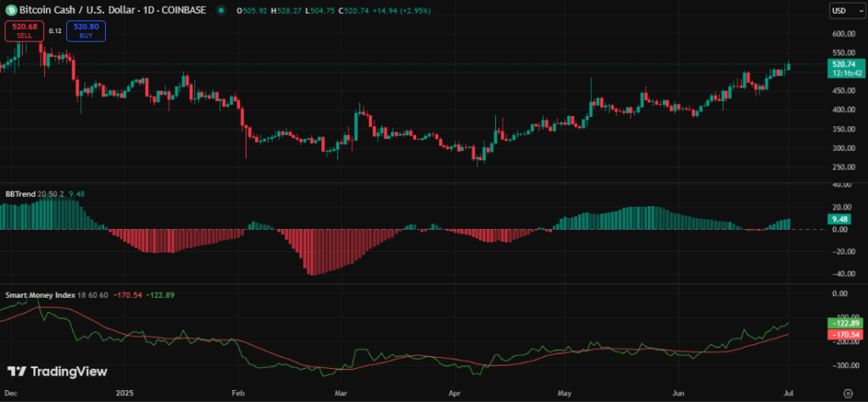
Task: Click the Smart Money legend value -170.54
Action: click(127, 294)
